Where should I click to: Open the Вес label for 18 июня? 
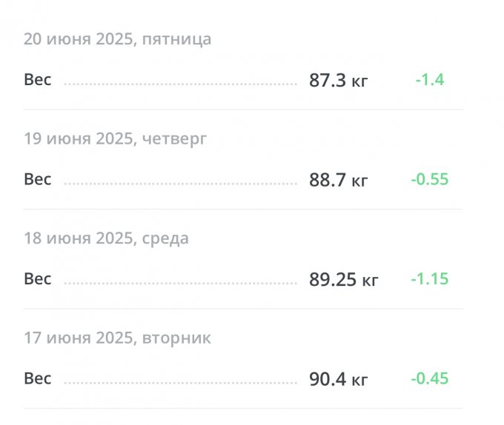pyautogui.click(x=38, y=279)
